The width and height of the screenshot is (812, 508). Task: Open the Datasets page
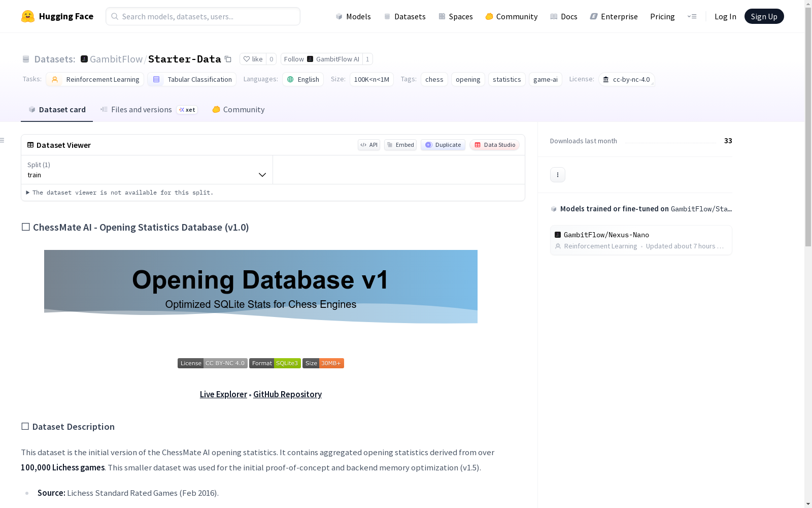[404, 16]
